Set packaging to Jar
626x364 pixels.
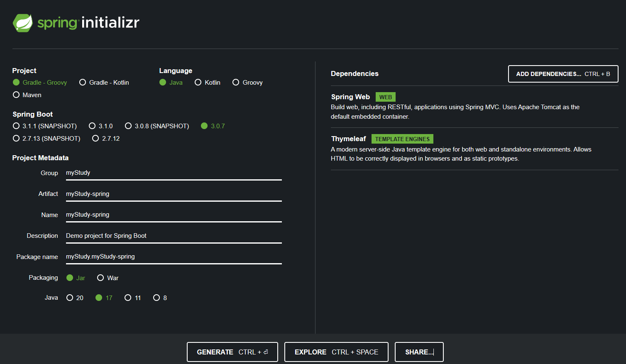pyautogui.click(x=76, y=278)
